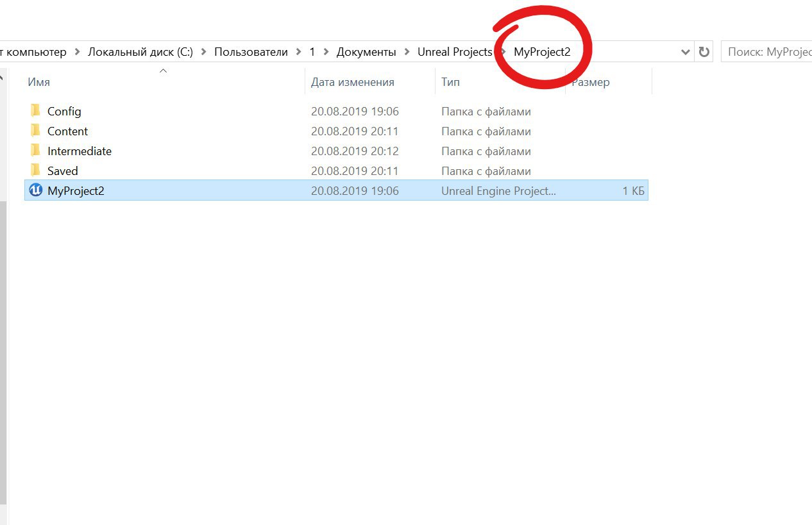Expand the chevron after breadcrumb folder 1

pyautogui.click(x=326, y=52)
